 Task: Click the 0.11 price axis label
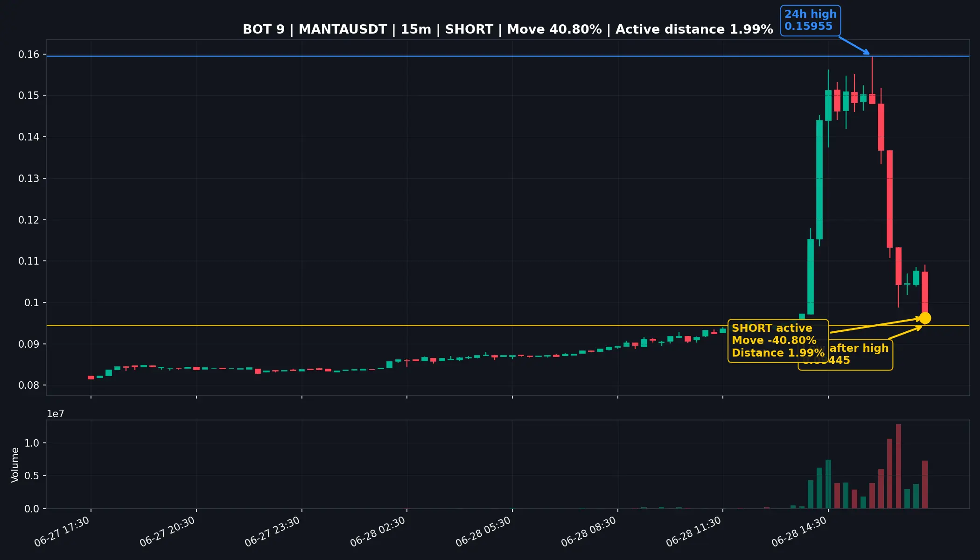(28, 261)
